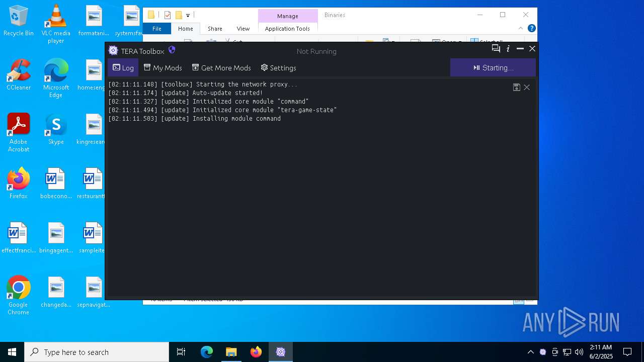Open the chat/Discord icon in TERA Toolbox title bar
The height and width of the screenshot is (362, 644).
496,48
